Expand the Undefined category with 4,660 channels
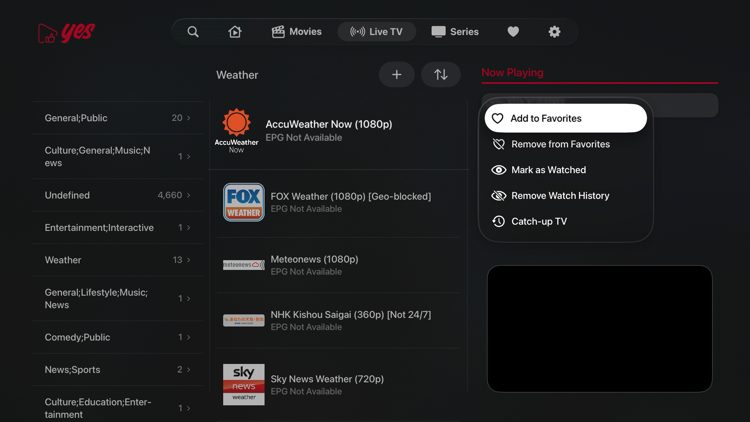The width and height of the screenshot is (750, 422). pyautogui.click(x=117, y=196)
